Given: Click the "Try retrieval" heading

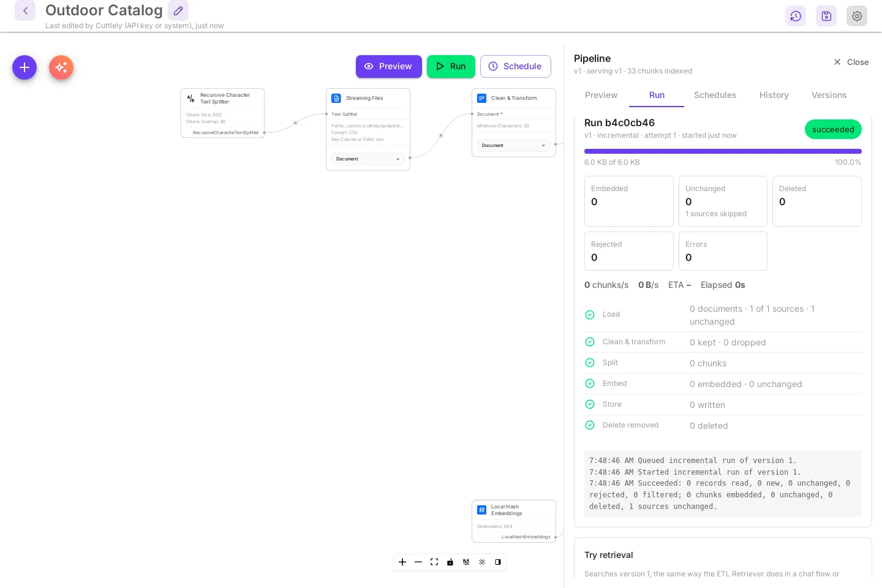Looking at the screenshot, I should coord(609,555).
